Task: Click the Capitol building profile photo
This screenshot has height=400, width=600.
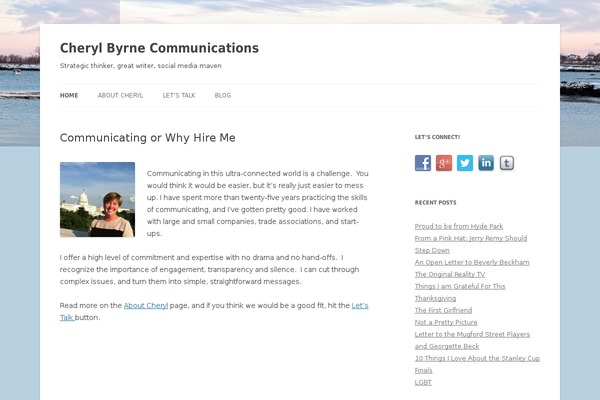Action: pos(97,199)
